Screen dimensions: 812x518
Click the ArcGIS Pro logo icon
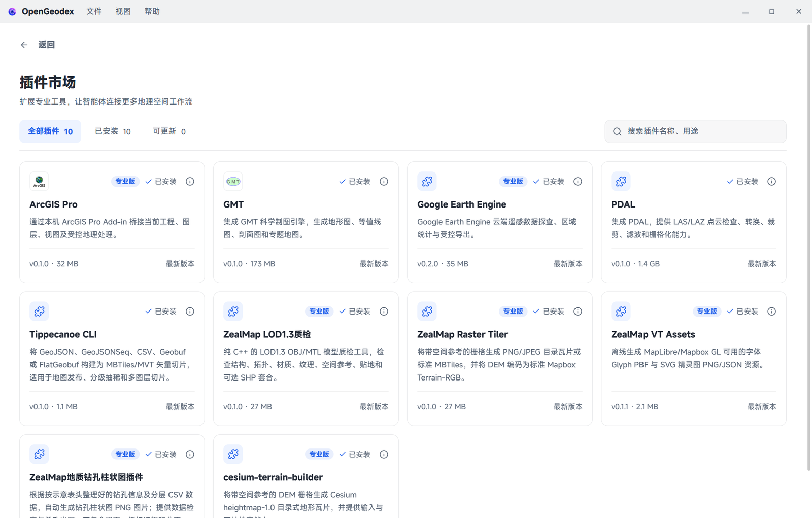click(x=39, y=182)
